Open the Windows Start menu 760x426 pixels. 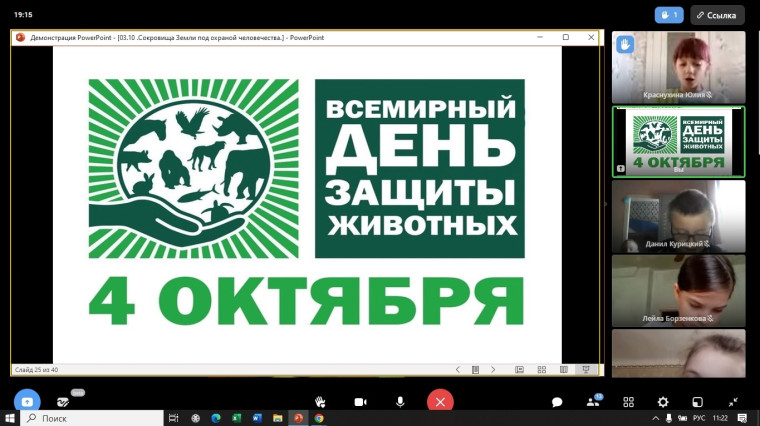[10, 418]
